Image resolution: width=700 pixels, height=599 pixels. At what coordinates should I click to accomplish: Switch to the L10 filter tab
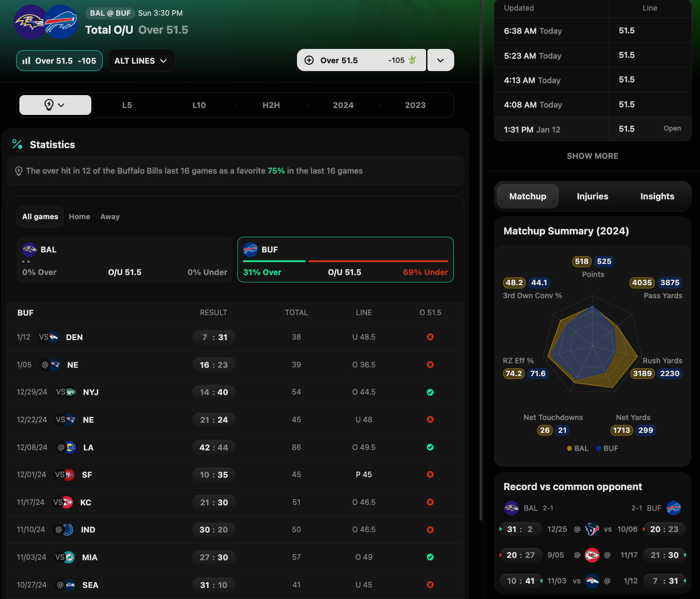pos(199,105)
